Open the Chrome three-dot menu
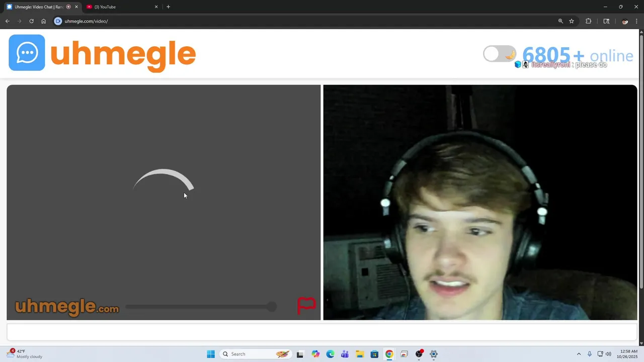Screen dimensions: 644x362 click(x=637, y=21)
